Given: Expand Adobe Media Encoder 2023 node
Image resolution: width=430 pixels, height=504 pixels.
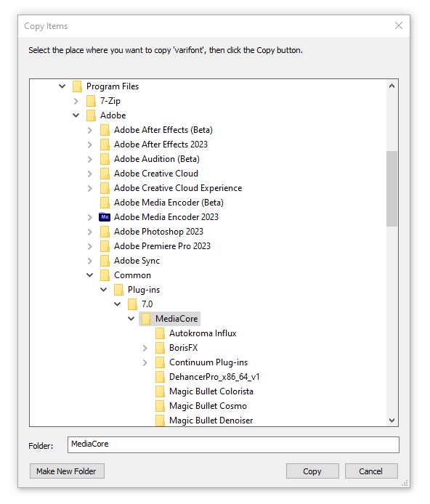Looking at the screenshot, I should [x=89, y=217].
